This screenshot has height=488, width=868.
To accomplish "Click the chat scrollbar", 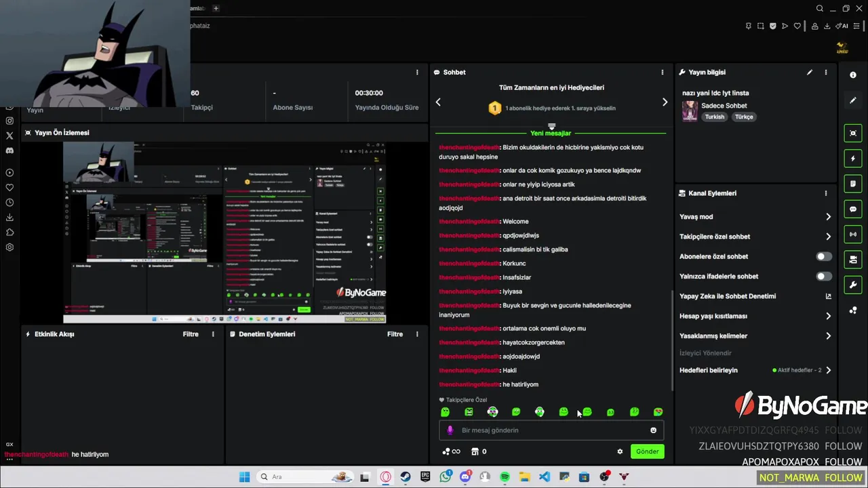I will tap(672, 341).
